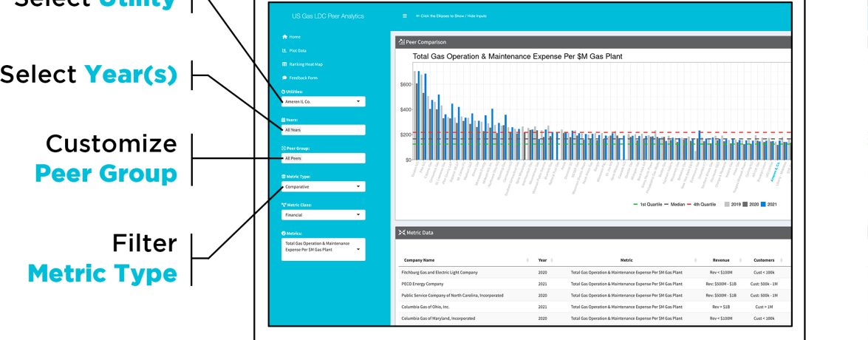Go to Ranking Heat Map page
Image resolution: width=868 pixels, height=340 pixels.
[307, 64]
